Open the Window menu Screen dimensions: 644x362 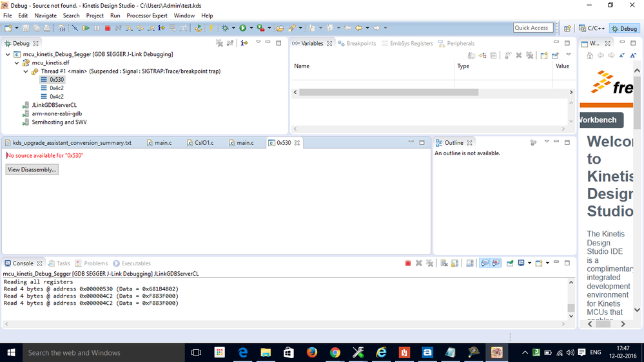point(184,15)
